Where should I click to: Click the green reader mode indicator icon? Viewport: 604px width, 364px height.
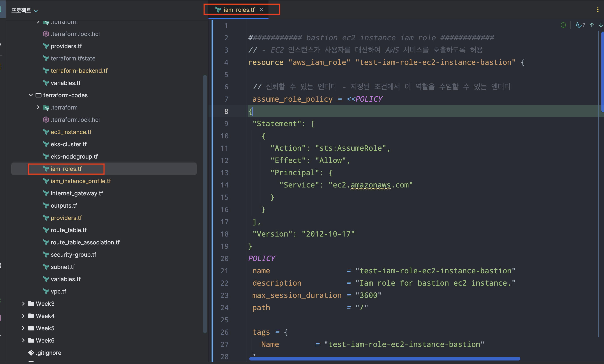[563, 25]
